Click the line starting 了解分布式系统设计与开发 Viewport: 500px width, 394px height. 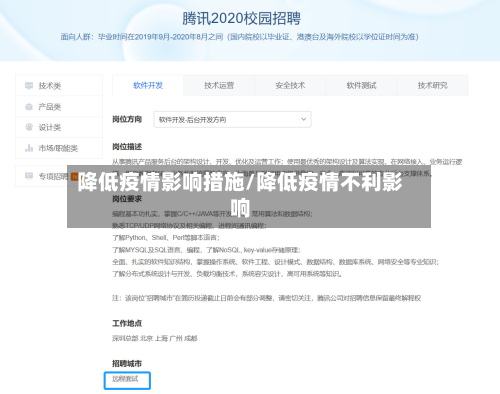[x=227, y=274]
